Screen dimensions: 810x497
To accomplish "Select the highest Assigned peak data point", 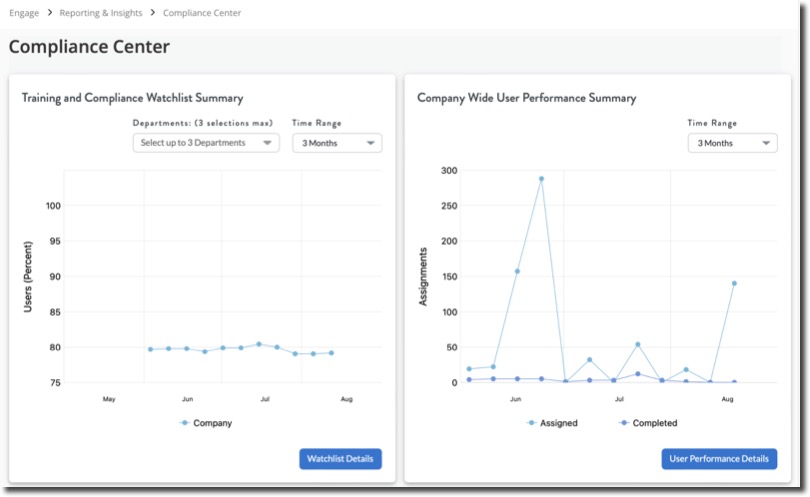I will (x=541, y=179).
